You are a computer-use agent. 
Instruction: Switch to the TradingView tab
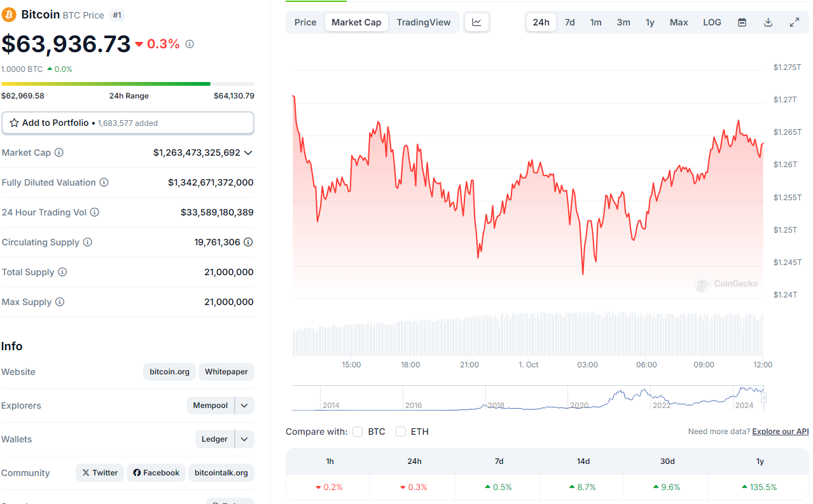[424, 22]
